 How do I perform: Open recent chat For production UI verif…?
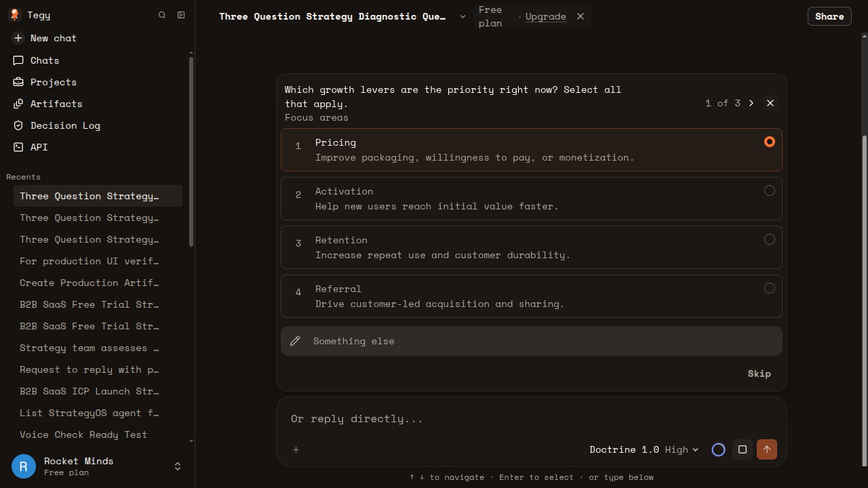pyautogui.click(x=98, y=261)
